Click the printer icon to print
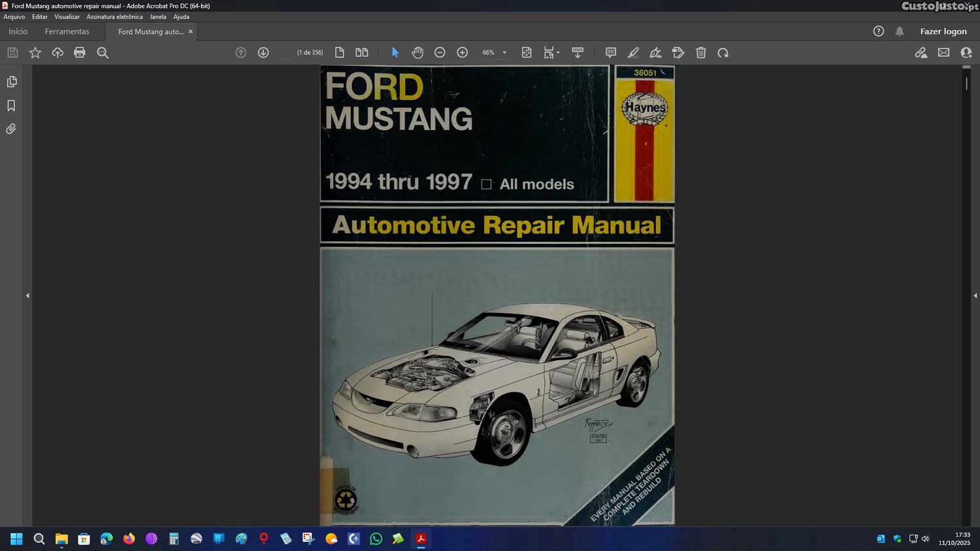Screen dimensions: 980x551 (80, 53)
